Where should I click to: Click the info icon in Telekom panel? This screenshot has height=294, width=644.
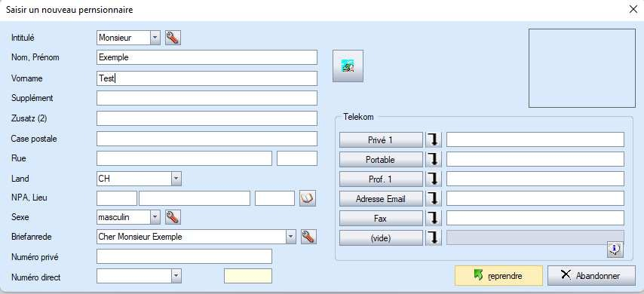click(x=615, y=249)
